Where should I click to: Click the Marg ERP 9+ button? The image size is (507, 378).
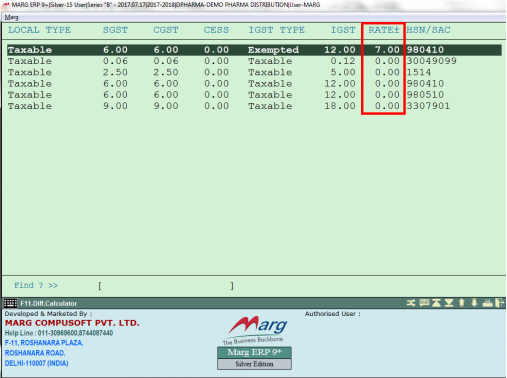[254, 352]
